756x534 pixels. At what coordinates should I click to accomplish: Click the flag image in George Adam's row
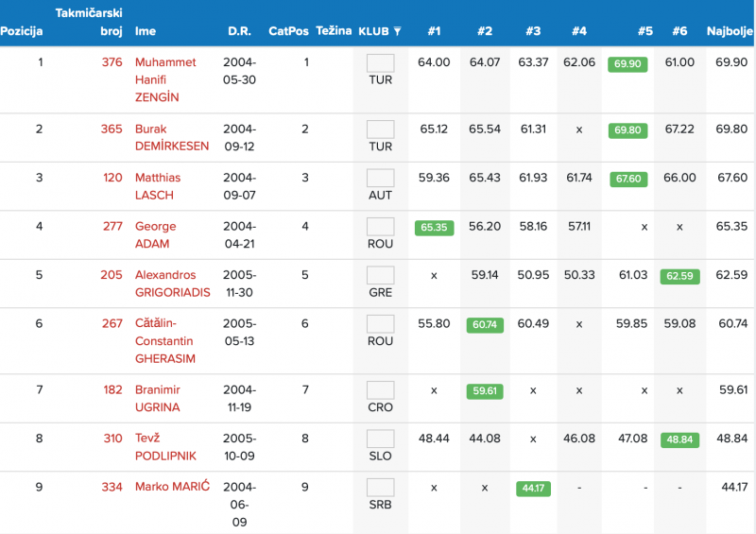click(x=380, y=227)
